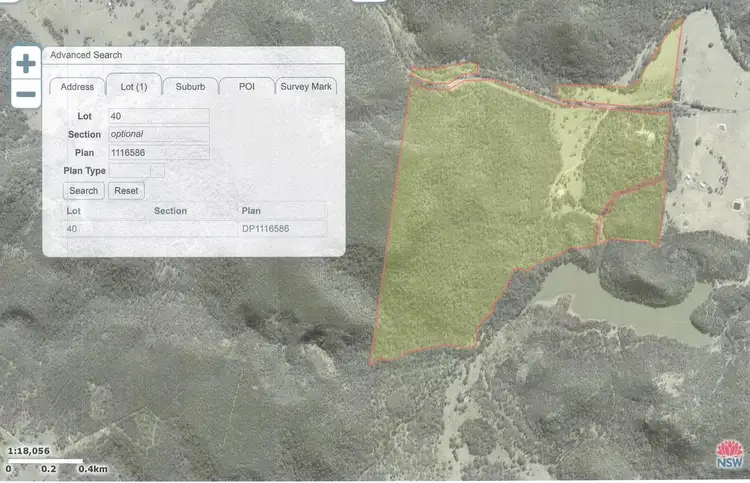
Task: Open the Survey Mark tab
Action: point(306,87)
